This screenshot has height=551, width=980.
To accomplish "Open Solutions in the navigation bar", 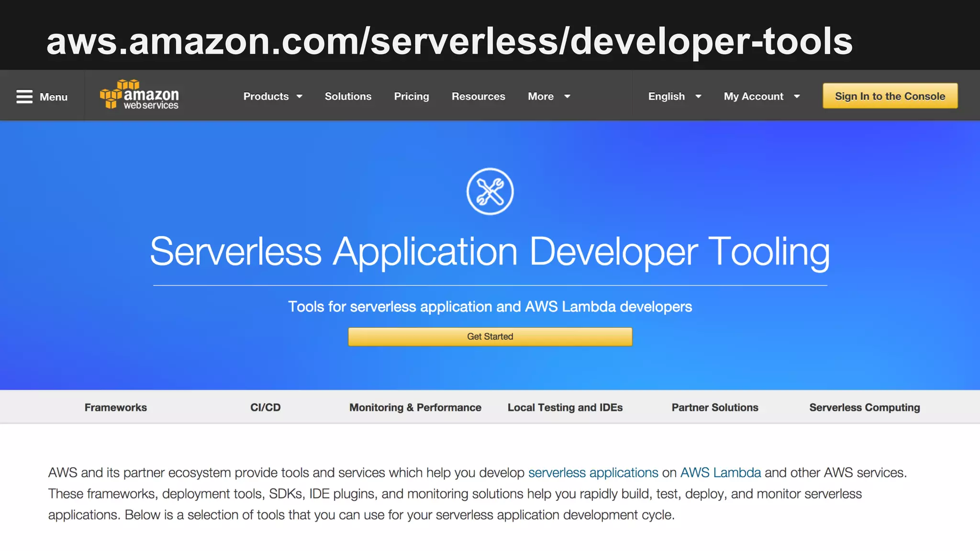I will pyautogui.click(x=348, y=97).
